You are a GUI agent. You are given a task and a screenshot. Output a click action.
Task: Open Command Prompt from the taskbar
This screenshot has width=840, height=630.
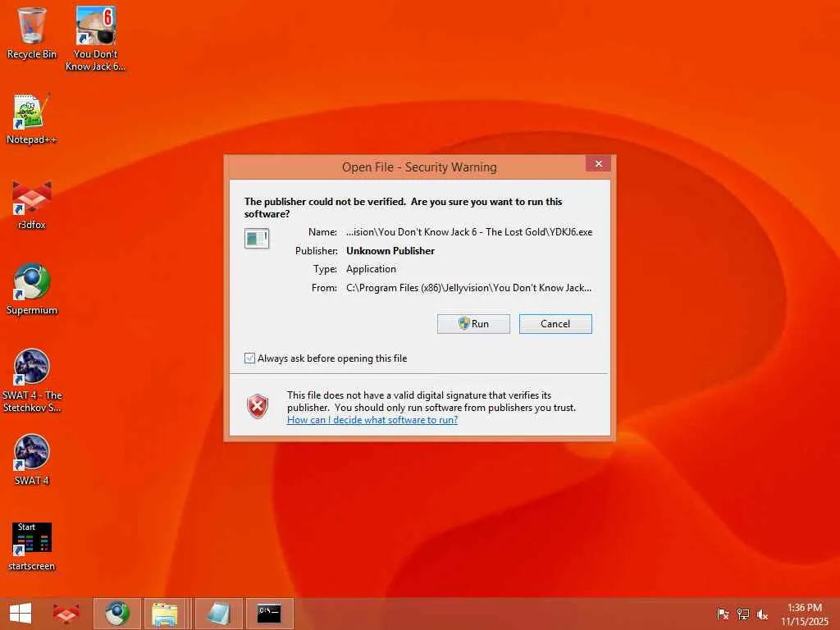269,614
